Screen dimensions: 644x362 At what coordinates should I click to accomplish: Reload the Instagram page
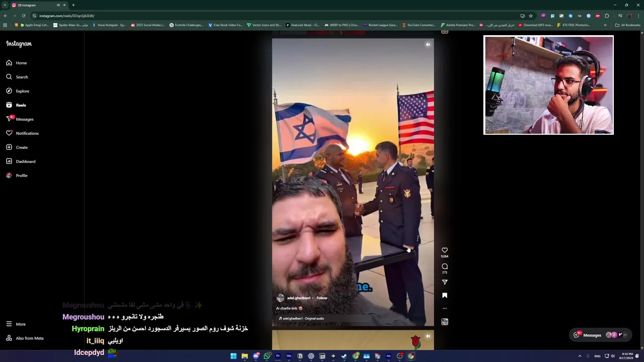click(23, 16)
